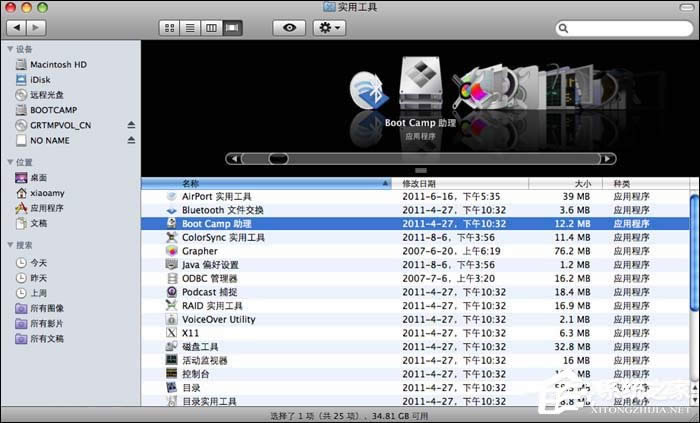The height and width of the screenshot is (423, 700).
Task: Click the search field
Action: tap(625, 29)
